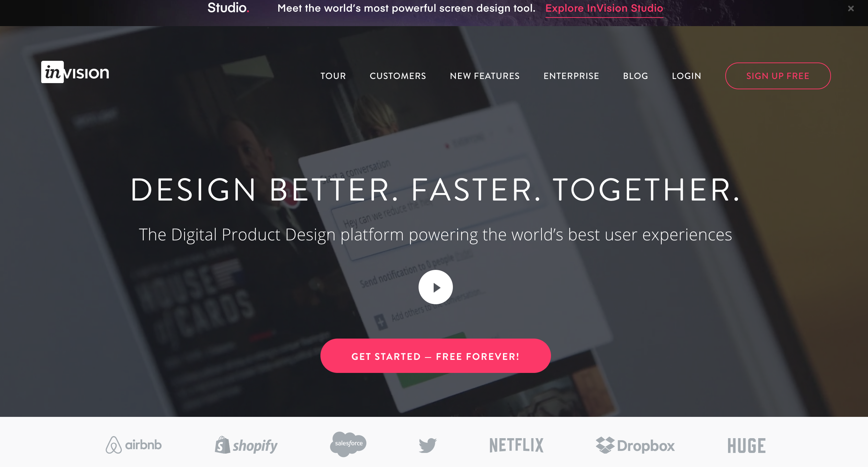This screenshot has width=868, height=467.
Task: Click the play button icon
Action: [x=435, y=286]
